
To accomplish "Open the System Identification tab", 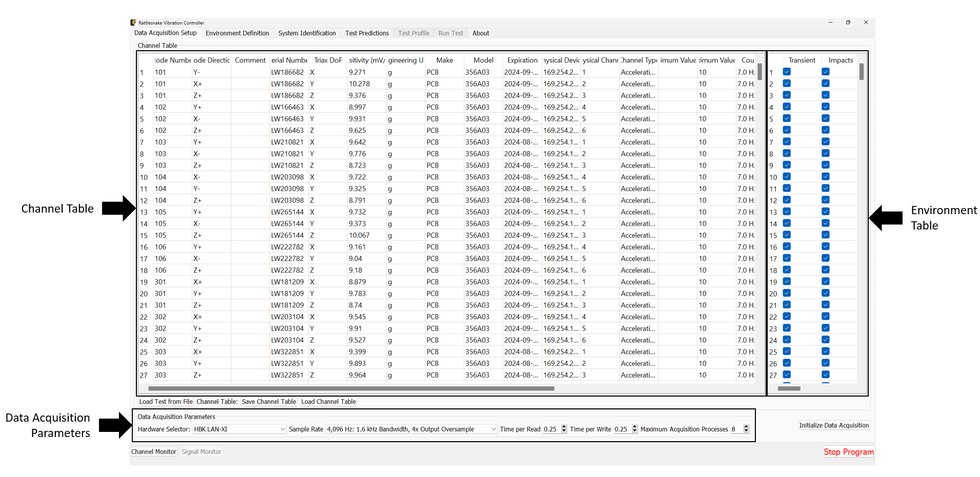I will click(x=307, y=33).
